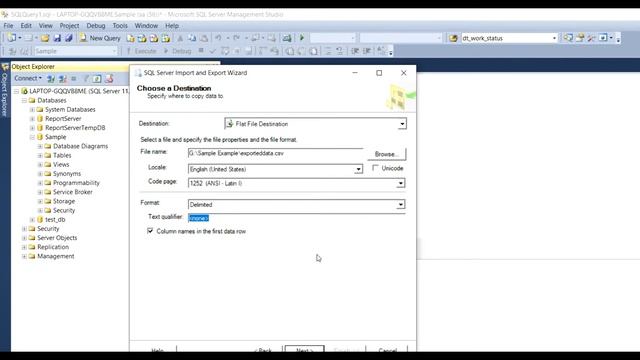Open the Sample database selector dropdown

[114, 51]
